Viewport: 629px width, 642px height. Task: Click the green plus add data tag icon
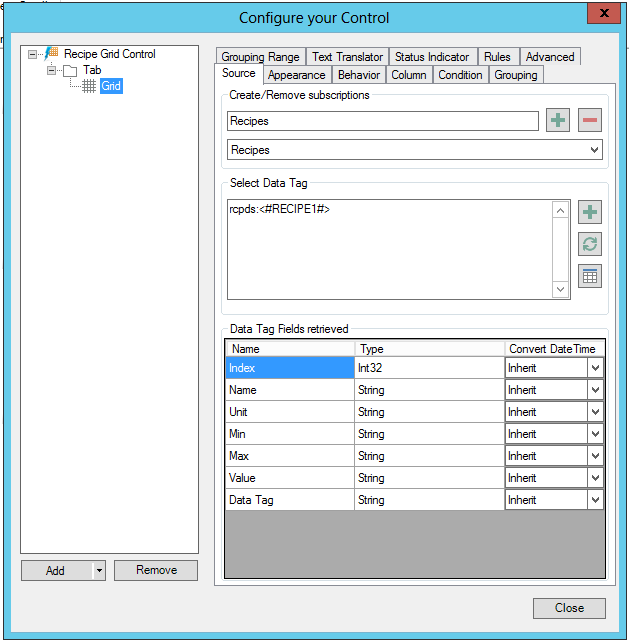coord(590,212)
